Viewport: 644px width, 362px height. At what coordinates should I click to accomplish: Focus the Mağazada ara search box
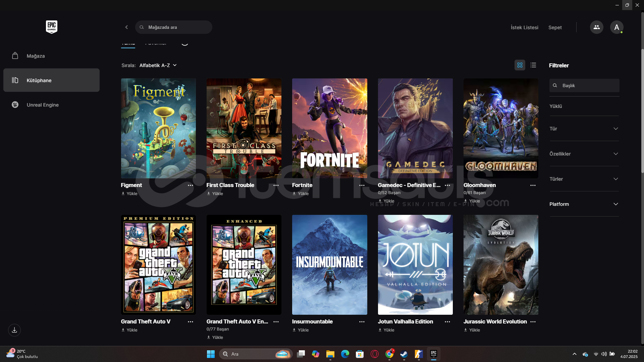[174, 27]
